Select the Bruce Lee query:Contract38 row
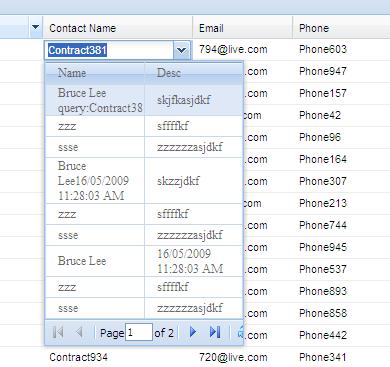 click(x=144, y=100)
